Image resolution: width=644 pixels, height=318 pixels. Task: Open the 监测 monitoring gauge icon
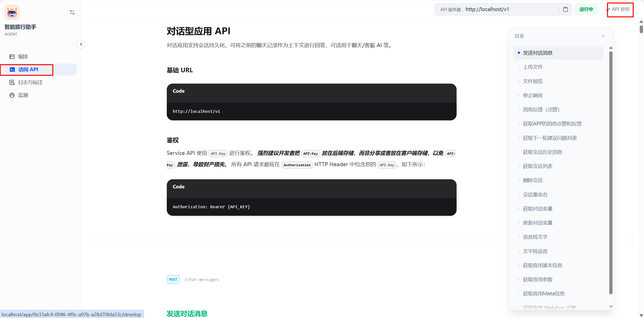[x=12, y=95]
